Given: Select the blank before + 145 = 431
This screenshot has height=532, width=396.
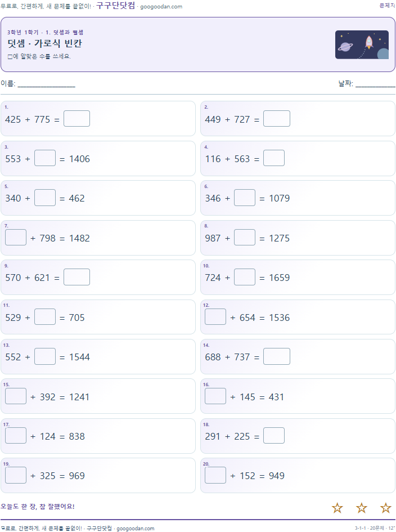Looking at the screenshot, I should click(215, 396).
